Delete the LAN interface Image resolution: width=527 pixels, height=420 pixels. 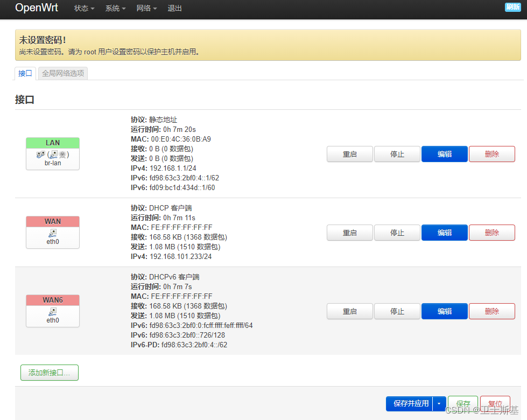(491, 154)
